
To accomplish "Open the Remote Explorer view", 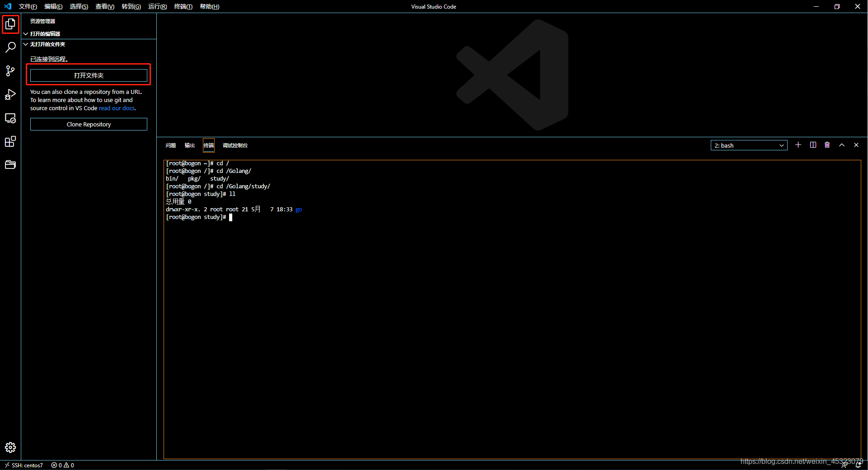I will tap(10, 118).
